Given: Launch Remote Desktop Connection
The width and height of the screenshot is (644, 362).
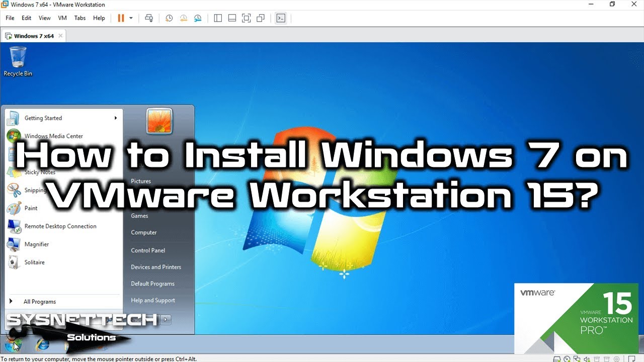Looking at the screenshot, I should 63,226.
